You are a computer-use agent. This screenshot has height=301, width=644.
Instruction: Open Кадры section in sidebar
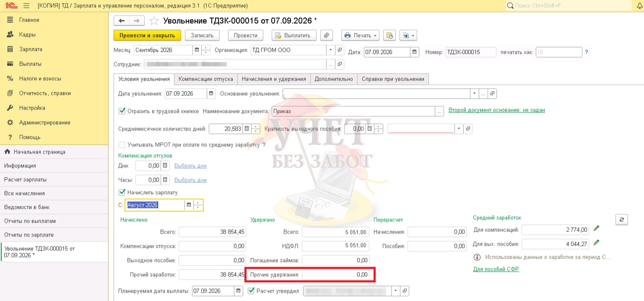[x=27, y=35]
